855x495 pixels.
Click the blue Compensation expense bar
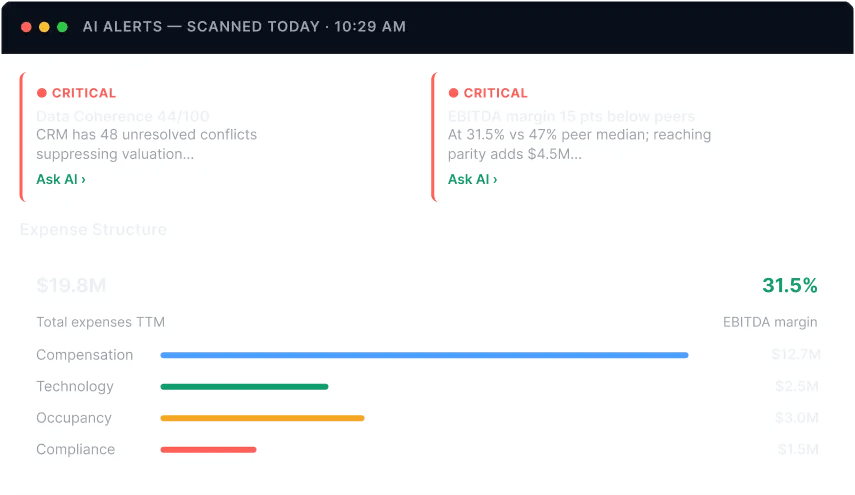click(424, 355)
